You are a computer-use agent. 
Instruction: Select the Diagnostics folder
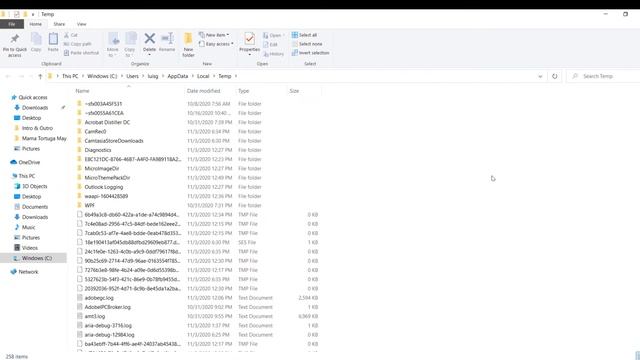coord(98,150)
